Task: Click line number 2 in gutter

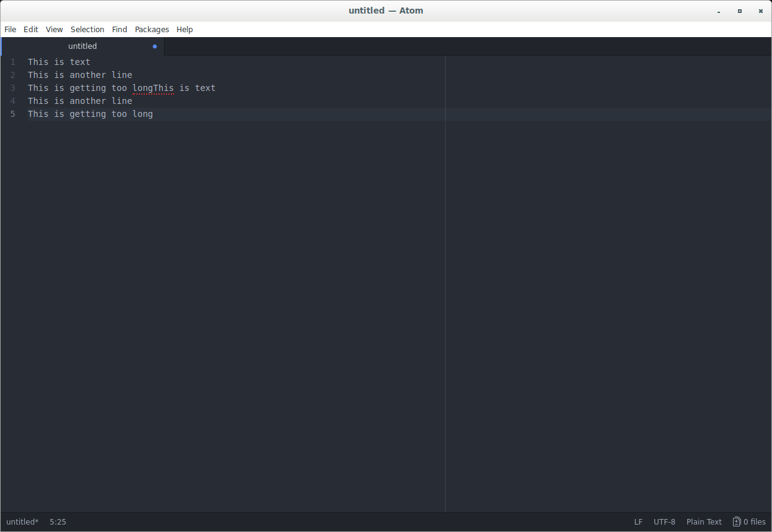Action: coord(12,75)
